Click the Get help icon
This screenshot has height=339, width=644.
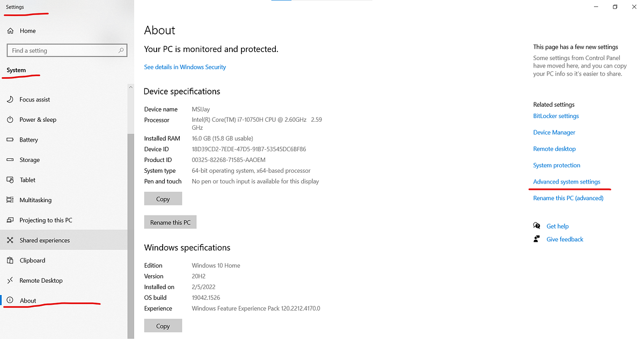pyautogui.click(x=537, y=226)
